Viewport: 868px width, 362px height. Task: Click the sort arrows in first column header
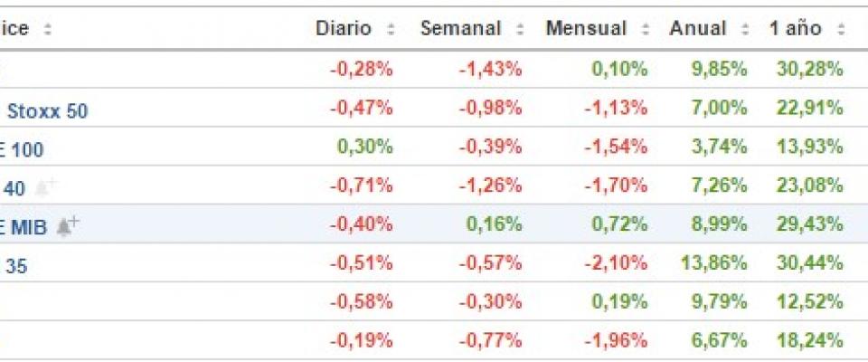pos(47,29)
